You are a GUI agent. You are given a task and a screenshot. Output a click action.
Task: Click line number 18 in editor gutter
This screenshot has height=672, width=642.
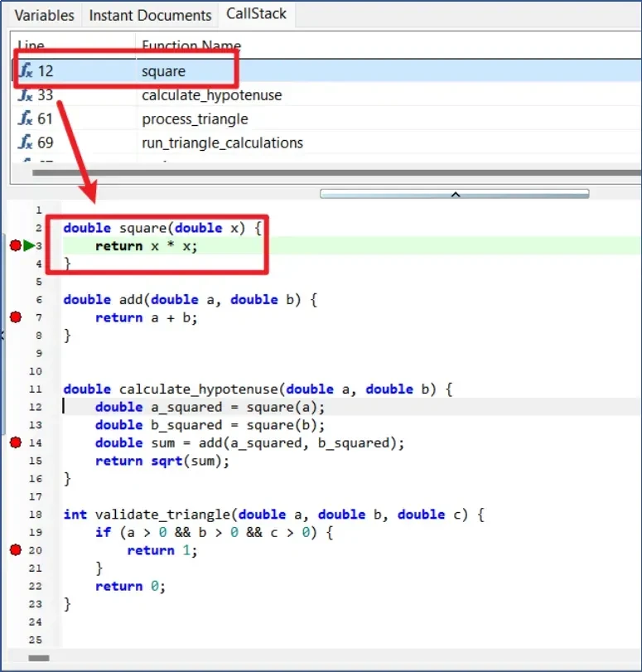36,515
